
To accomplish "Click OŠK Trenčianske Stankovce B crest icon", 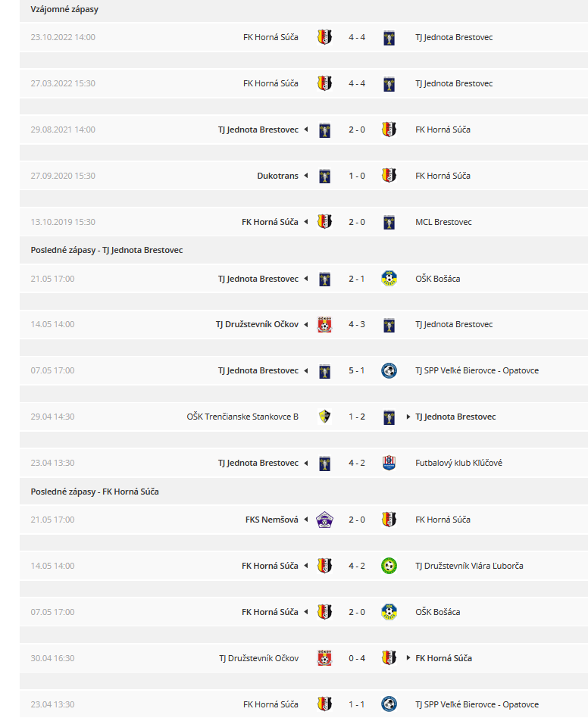I will 324,417.
